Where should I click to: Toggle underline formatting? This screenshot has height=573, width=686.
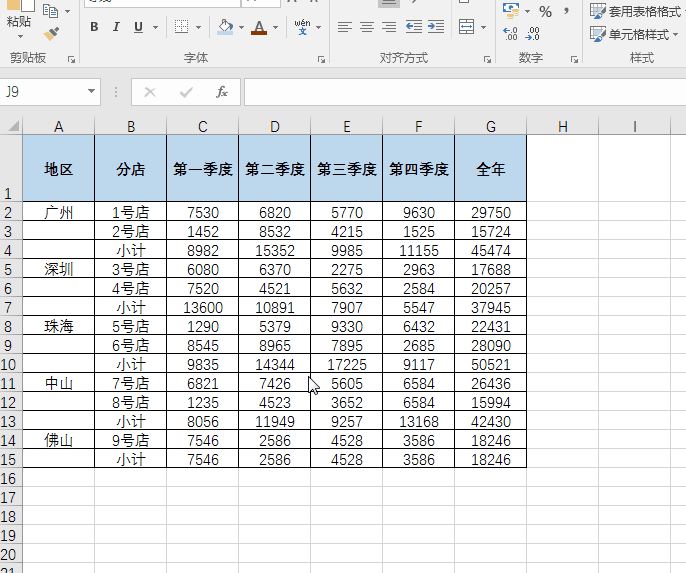139,27
